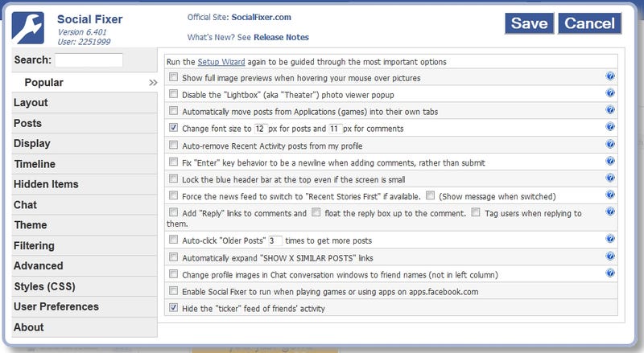The height and width of the screenshot is (353, 644).
Task: Open help icon for Auto-click Older Posts option
Action: (x=610, y=239)
